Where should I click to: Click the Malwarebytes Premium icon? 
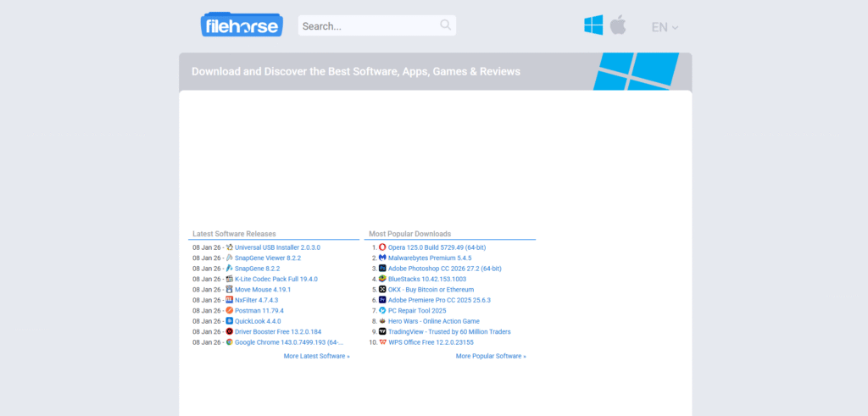[x=382, y=258]
